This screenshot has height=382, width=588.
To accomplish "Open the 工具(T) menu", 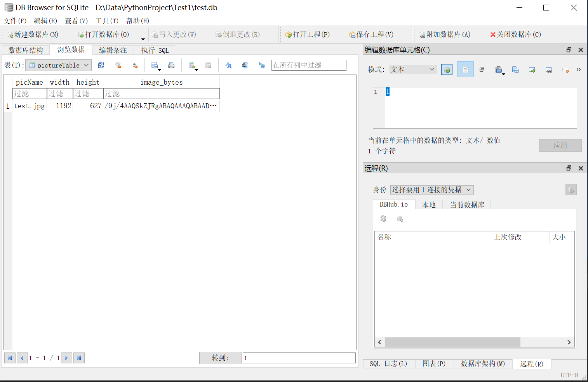I will 107,21.
